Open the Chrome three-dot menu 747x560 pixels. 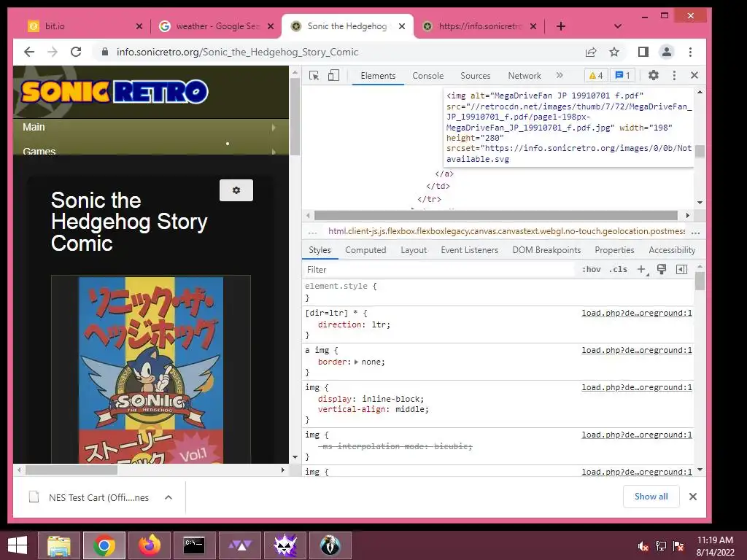click(x=690, y=52)
